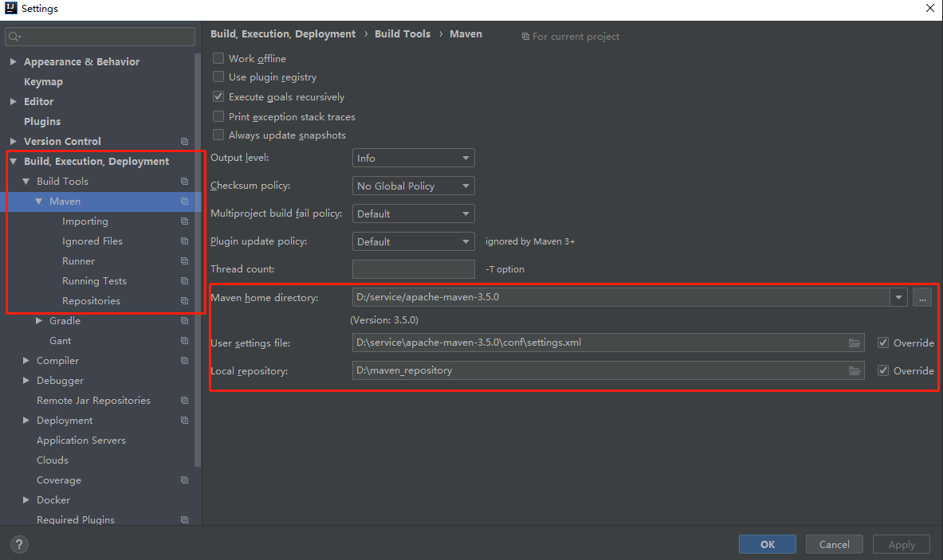Click the search magnifier icon in the settings search field
Screen dimensions: 943x560
click(14, 37)
